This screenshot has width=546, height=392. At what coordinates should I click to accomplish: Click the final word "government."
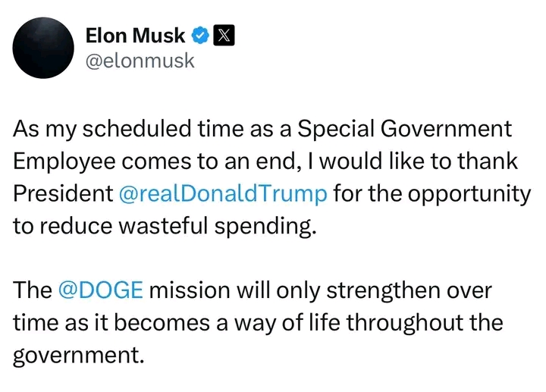[79, 356]
